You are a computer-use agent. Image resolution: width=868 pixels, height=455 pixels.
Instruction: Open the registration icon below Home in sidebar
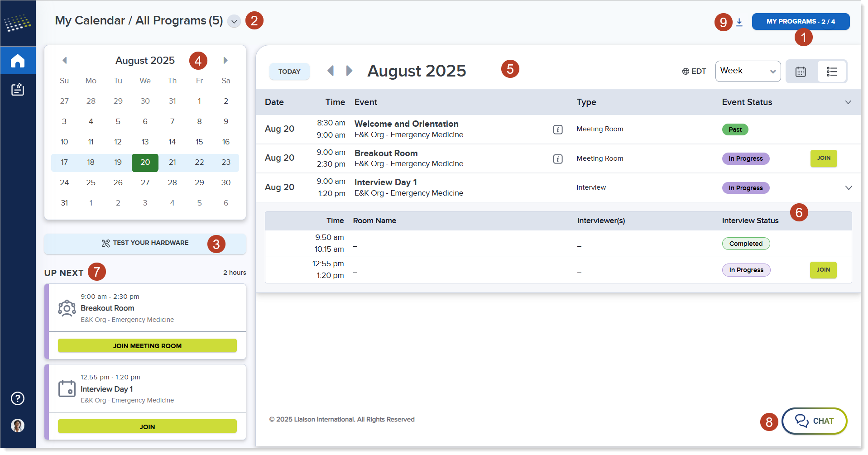(18, 89)
